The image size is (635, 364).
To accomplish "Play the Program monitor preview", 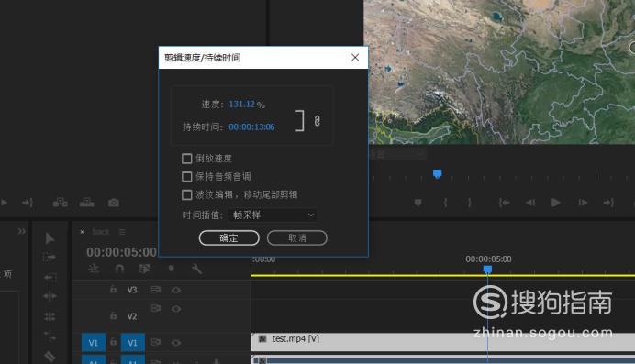I will point(556,203).
